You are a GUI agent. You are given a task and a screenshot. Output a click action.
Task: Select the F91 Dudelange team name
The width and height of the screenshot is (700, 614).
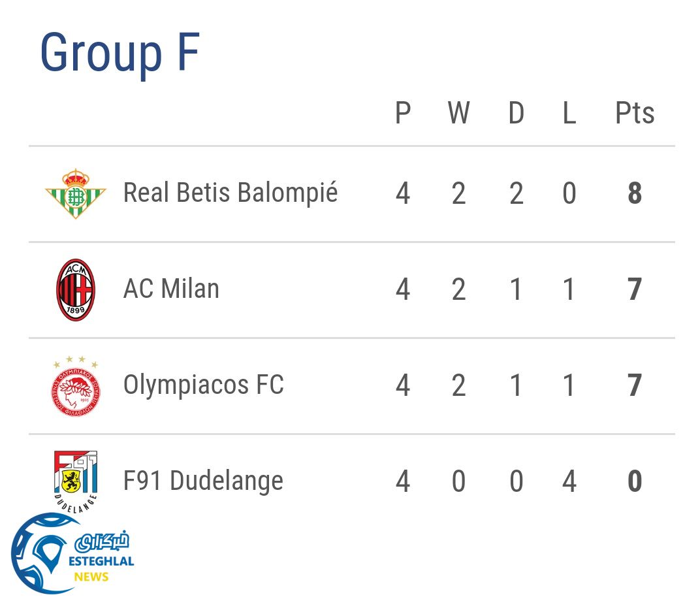pyautogui.click(x=203, y=481)
